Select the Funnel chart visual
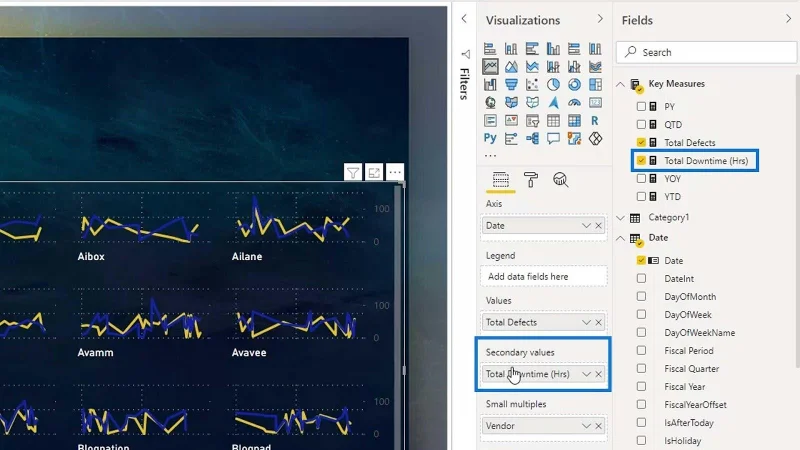Viewport: 800px width, 450px height. (511, 84)
